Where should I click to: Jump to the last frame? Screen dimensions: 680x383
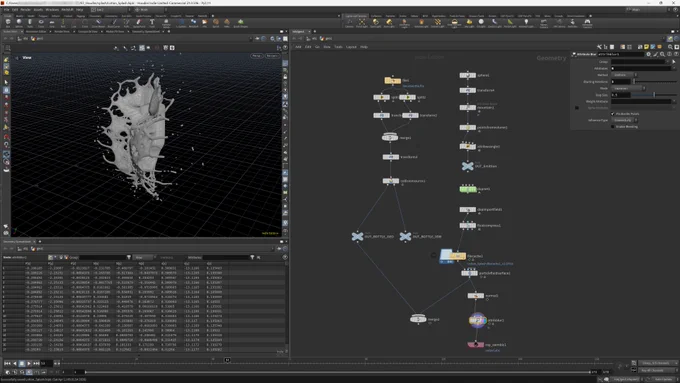point(36,363)
